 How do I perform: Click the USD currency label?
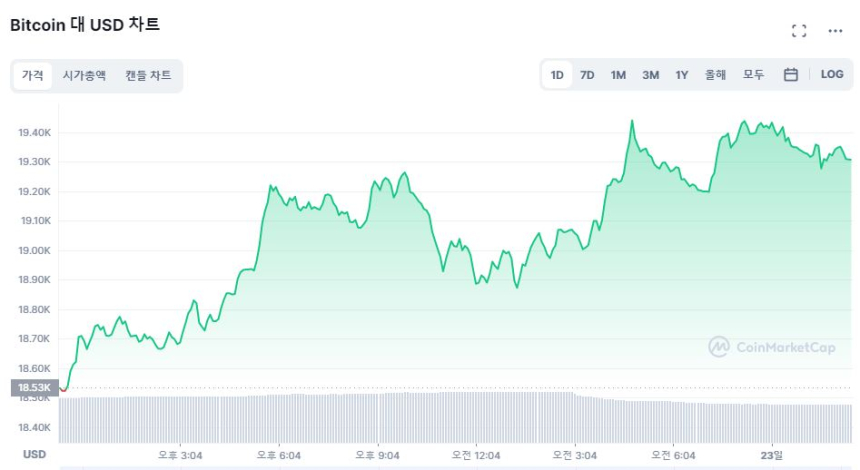(x=34, y=454)
